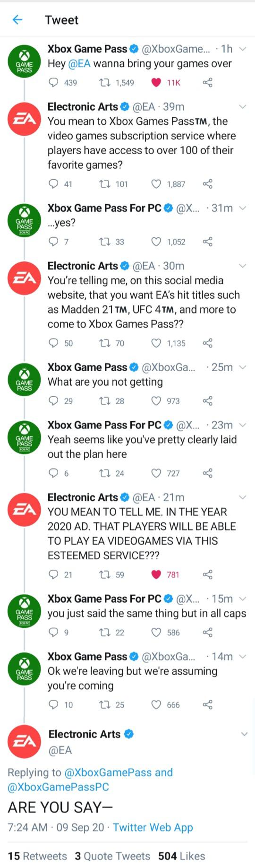Open the red EA avatar on the "ARE YOU SAY—" tweet

[24, 741]
